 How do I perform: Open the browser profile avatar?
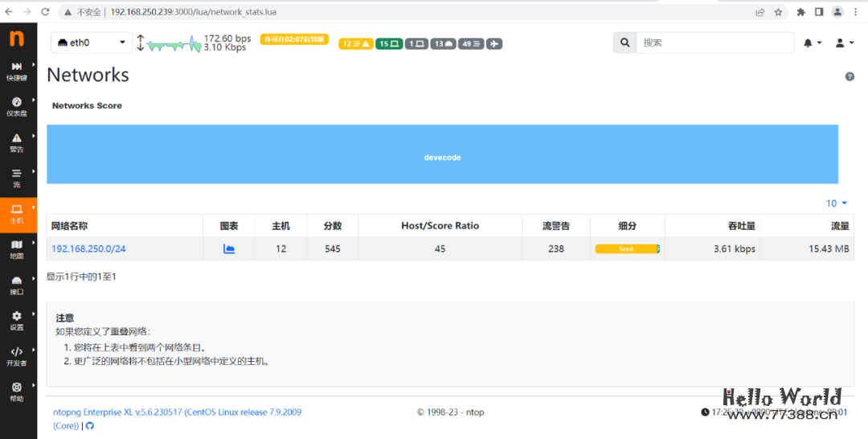coord(837,11)
